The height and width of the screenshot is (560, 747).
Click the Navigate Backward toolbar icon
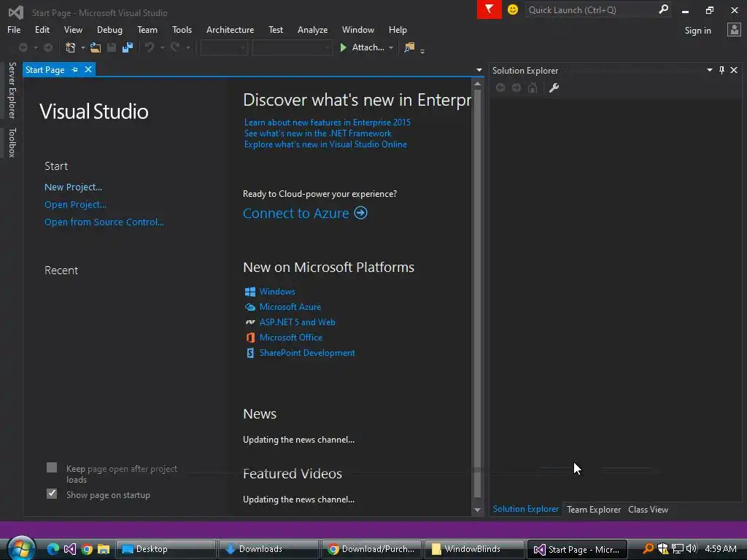tap(23, 47)
